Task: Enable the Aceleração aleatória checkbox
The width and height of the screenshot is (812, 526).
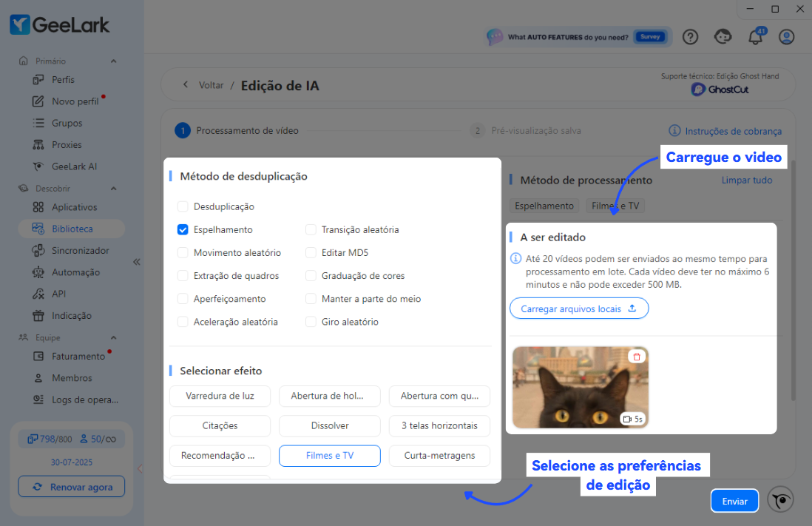Action: pos(183,322)
